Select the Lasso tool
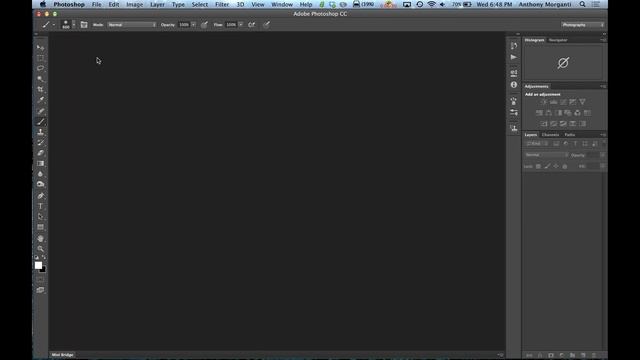The image size is (640, 360). point(40,68)
